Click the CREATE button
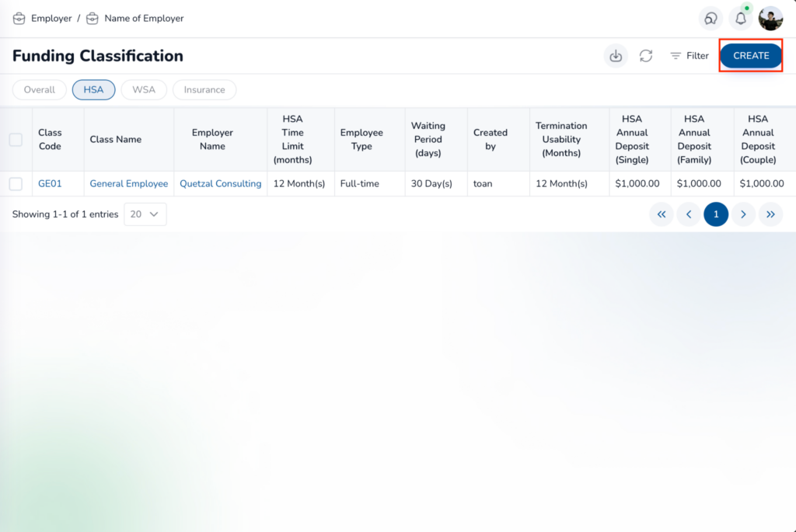The height and width of the screenshot is (532, 796). [751, 56]
